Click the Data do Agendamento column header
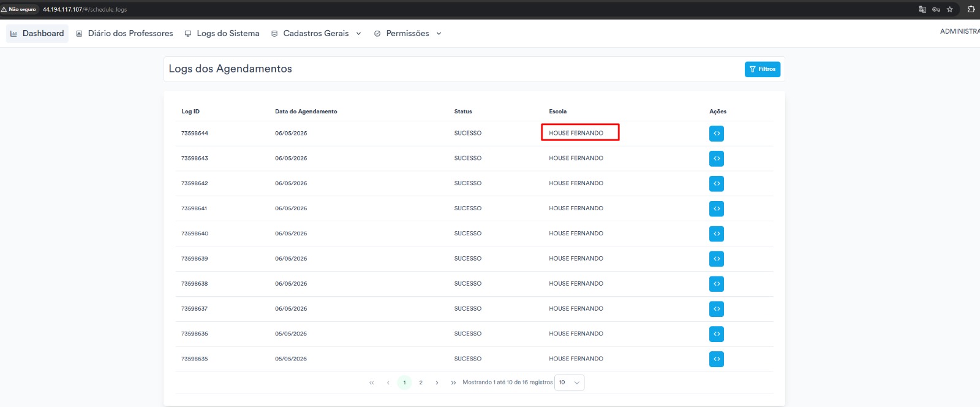Viewport: 980px width, 407px height. pos(306,112)
